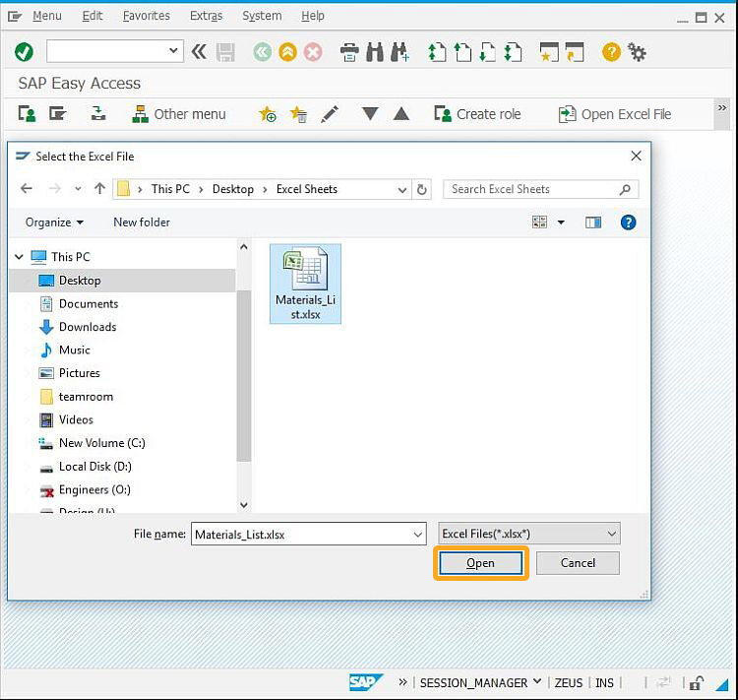
Task: Click the blue dialog help icon
Action: point(629,223)
